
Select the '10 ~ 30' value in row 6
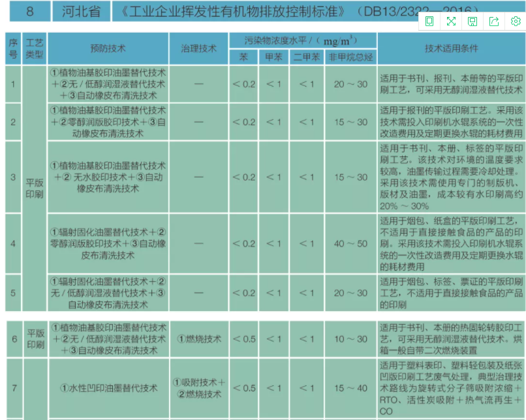tap(350, 339)
